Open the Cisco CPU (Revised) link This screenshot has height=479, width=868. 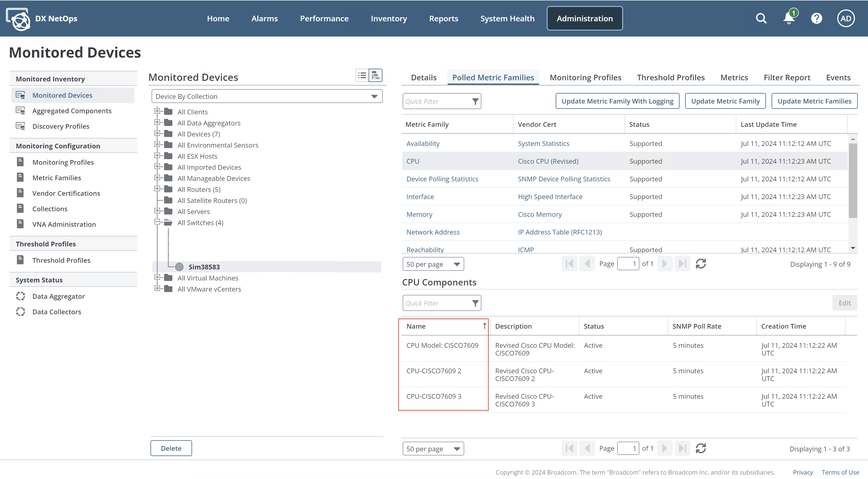(548, 161)
